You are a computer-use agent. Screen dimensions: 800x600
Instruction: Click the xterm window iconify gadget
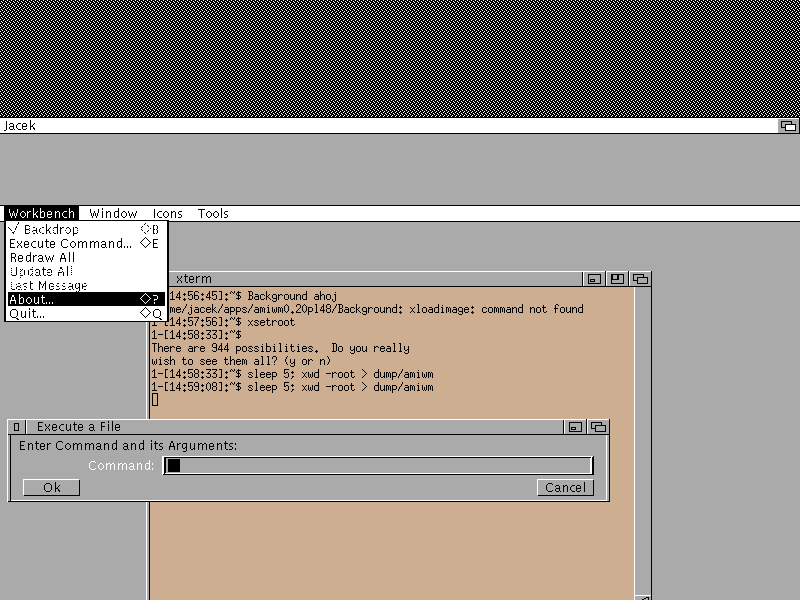594,279
